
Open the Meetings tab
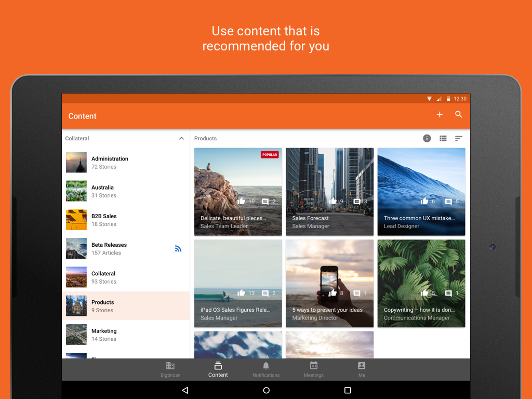pos(313,369)
